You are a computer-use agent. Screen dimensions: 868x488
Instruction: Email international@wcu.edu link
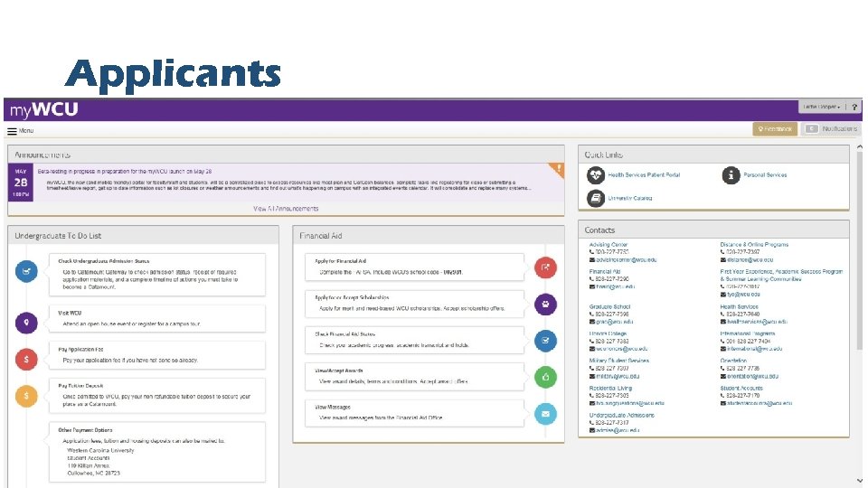point(754,349)
